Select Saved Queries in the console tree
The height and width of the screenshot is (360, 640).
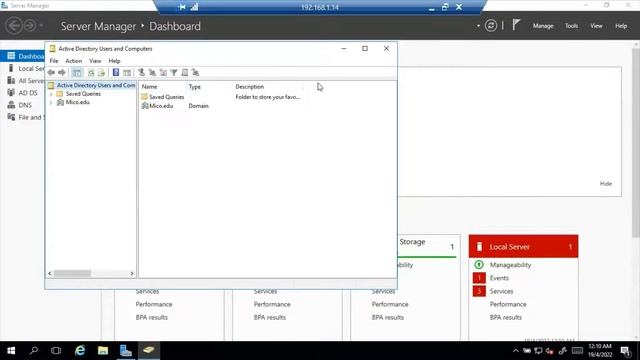[83, 94]
